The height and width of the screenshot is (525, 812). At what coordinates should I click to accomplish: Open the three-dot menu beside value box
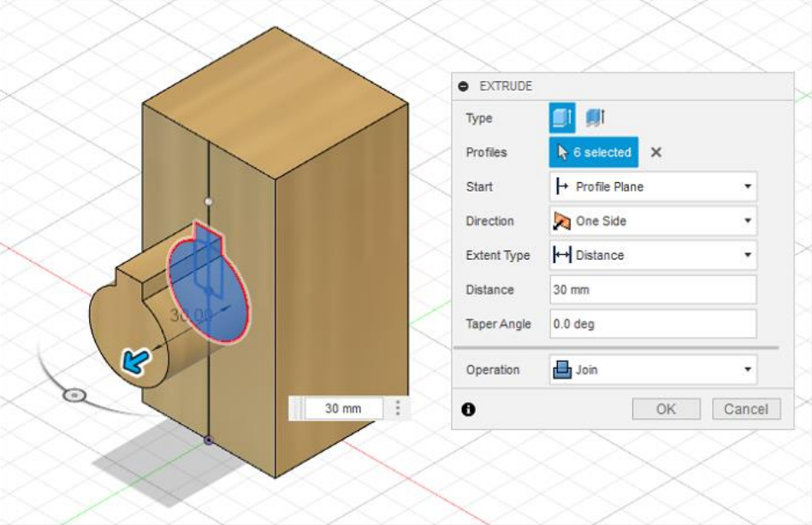pyautogui.click(x=398, y=409)
